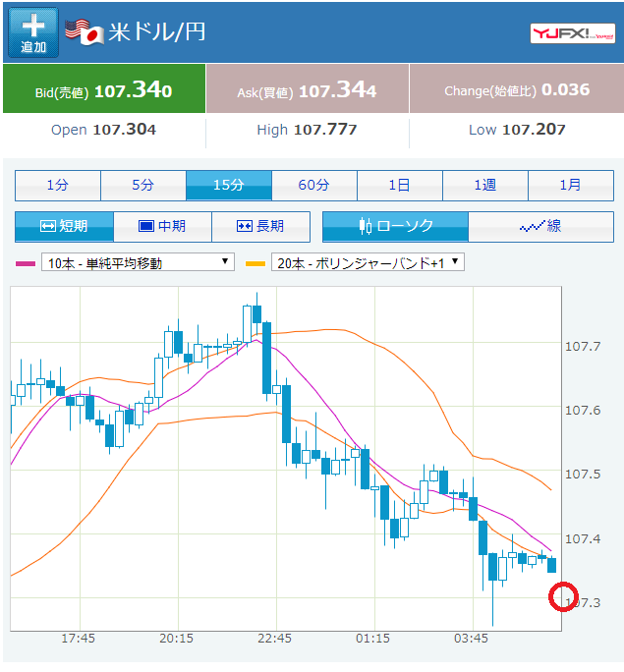
Task: Click the yellow Bollinger band color swatch
Action: 255,263
